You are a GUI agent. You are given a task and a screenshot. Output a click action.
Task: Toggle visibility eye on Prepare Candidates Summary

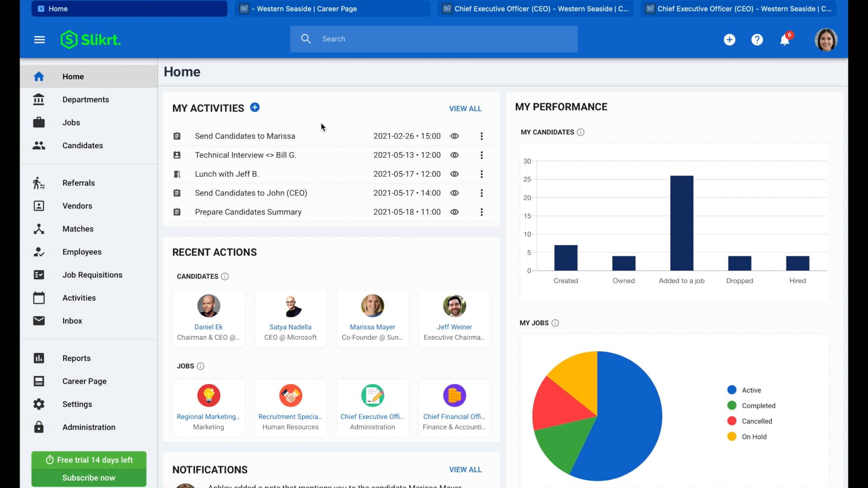pyautogui.click(x=454, y=212)
